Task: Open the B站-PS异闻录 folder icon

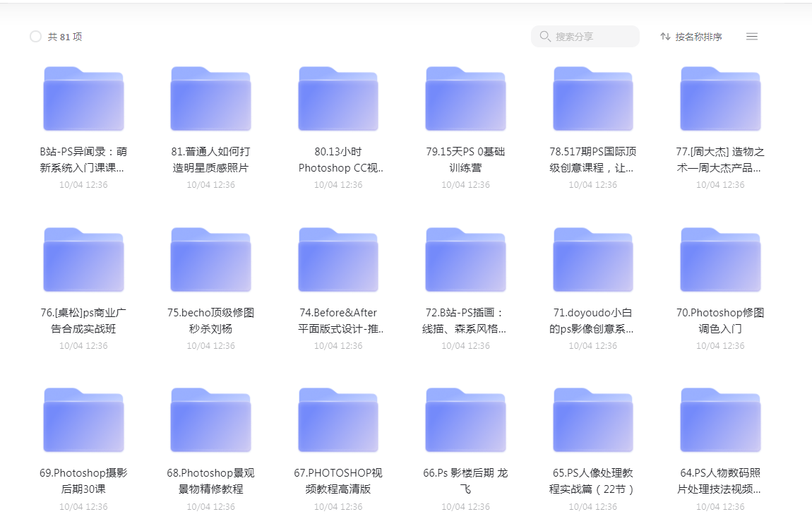Action: 83,99
